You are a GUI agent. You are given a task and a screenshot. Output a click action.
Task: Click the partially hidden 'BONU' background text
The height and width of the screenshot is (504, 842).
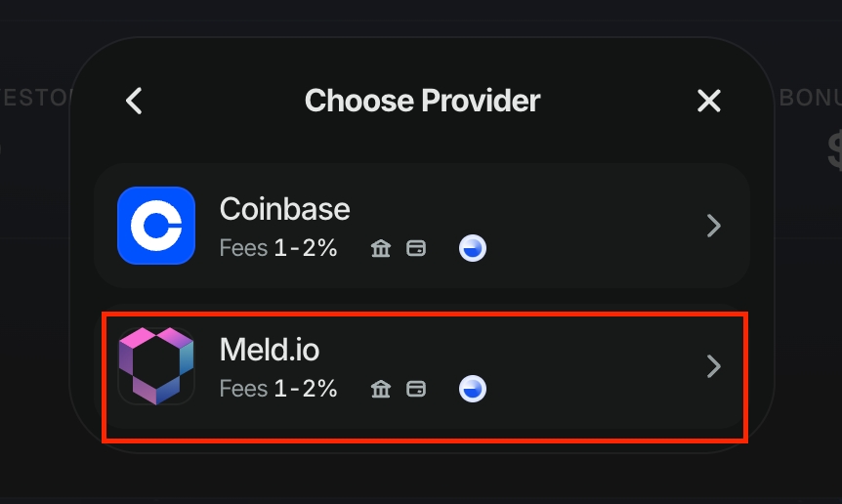pos(811,100)
